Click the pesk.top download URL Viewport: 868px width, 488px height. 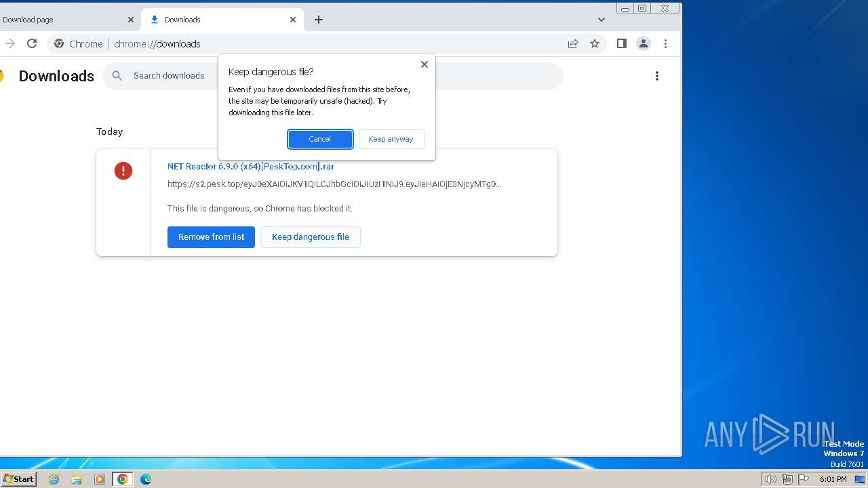[334, 184]
